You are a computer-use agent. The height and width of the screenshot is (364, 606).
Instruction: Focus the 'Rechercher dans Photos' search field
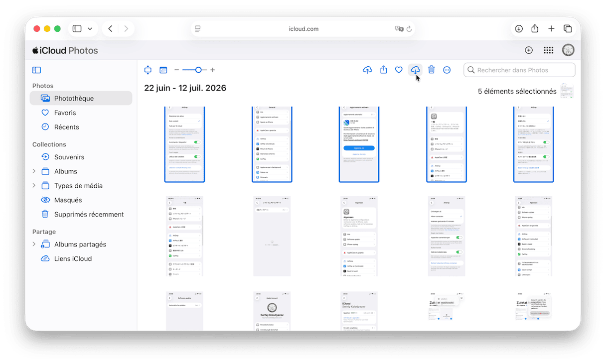[x=519, y=70]
